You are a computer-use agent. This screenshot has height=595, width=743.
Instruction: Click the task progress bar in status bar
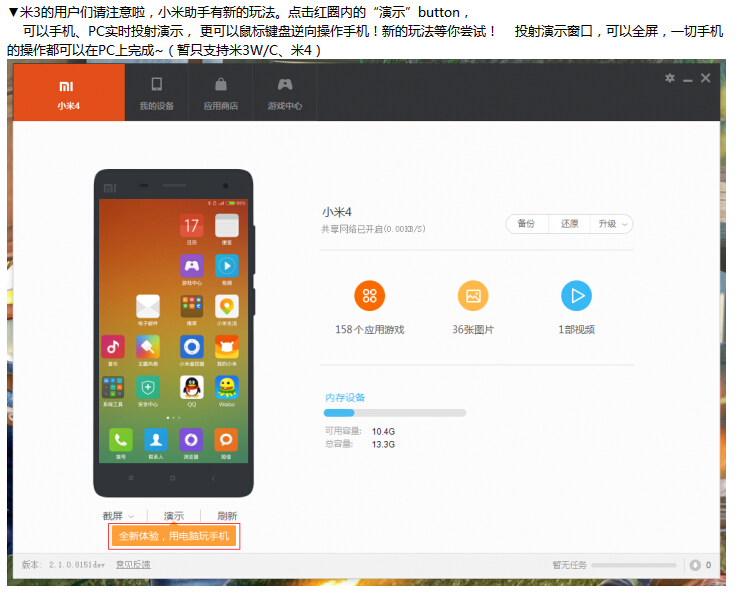pyautogui.click(x=634, y=565)
